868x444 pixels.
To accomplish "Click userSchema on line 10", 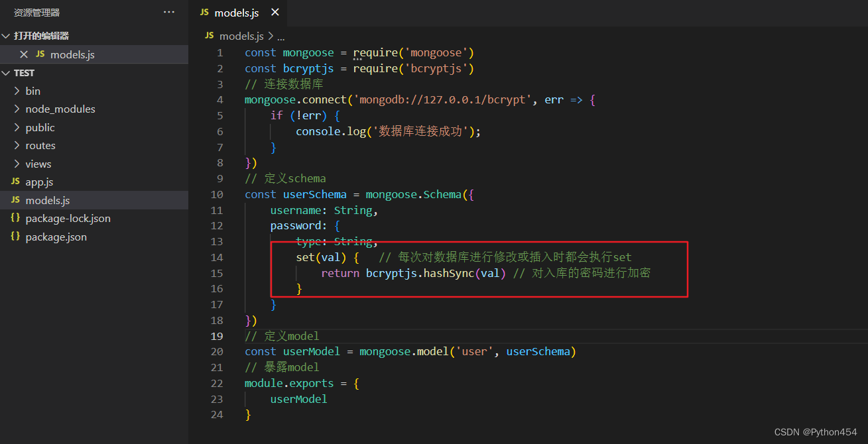I will tap(315, 194).
